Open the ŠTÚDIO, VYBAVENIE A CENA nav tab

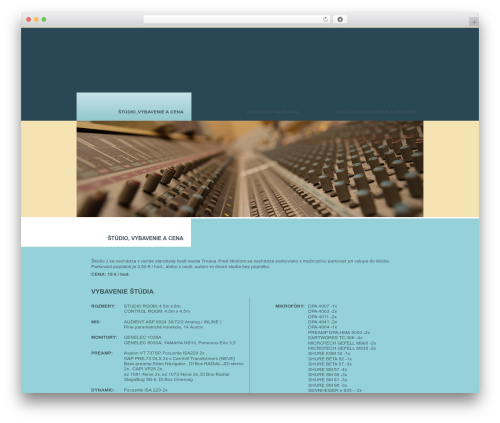[134, 107]
